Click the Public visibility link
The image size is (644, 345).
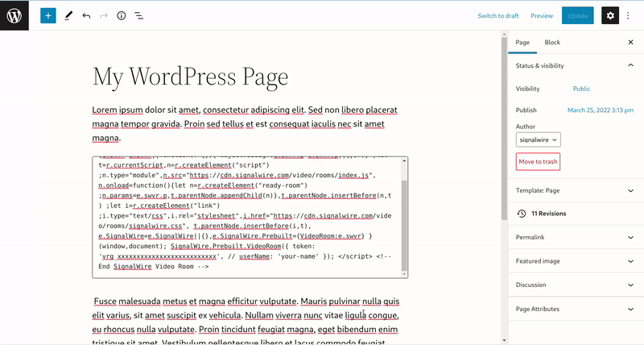click(x=581, y=89)
